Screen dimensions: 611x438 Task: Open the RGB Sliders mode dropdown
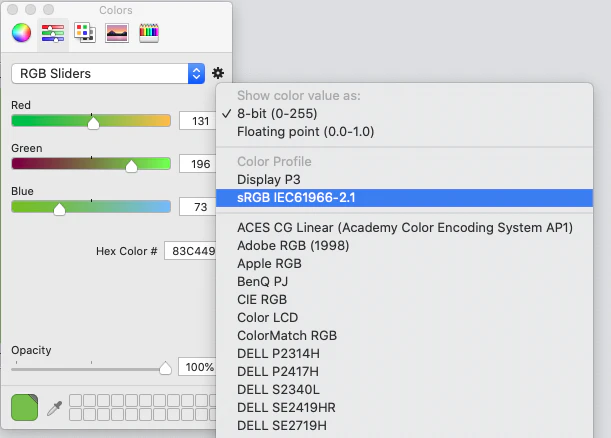[x=108, y=73]
